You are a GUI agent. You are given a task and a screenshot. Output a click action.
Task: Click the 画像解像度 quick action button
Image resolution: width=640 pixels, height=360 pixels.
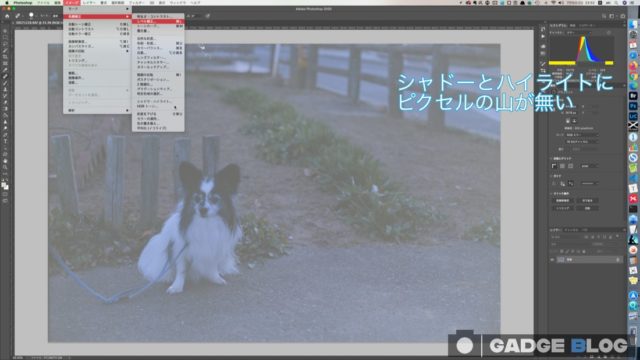point(562,200)
